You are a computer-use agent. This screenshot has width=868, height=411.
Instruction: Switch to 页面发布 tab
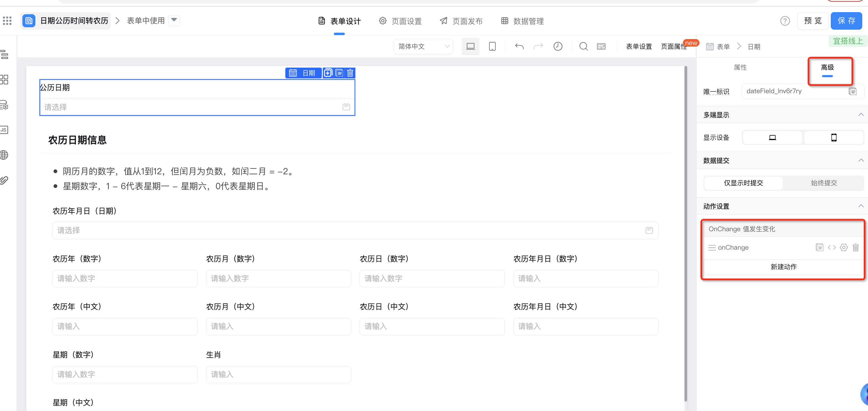point(461,21)
